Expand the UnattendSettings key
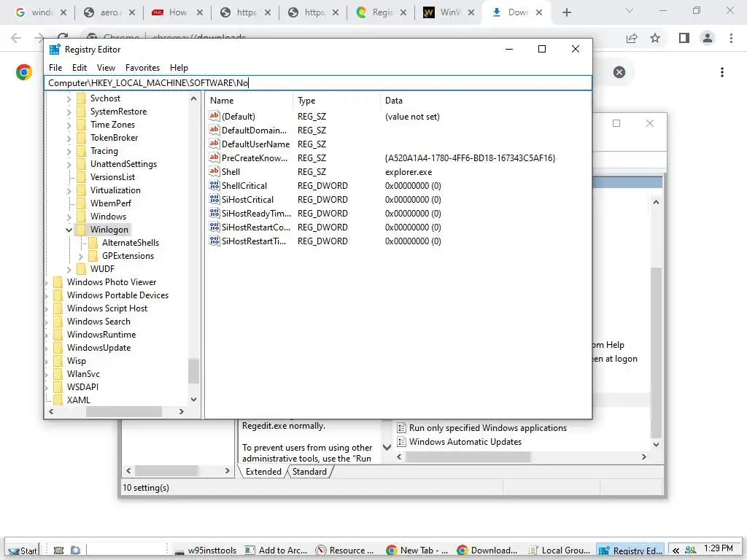Viewport: 747px width, 560px height. click(69, 164)
